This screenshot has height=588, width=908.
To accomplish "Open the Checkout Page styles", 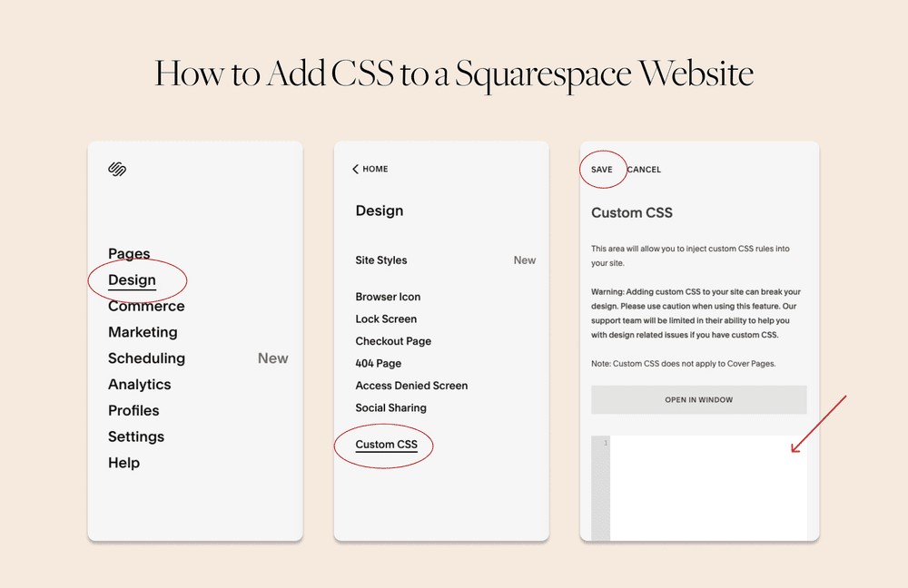I will click(393, 340).
